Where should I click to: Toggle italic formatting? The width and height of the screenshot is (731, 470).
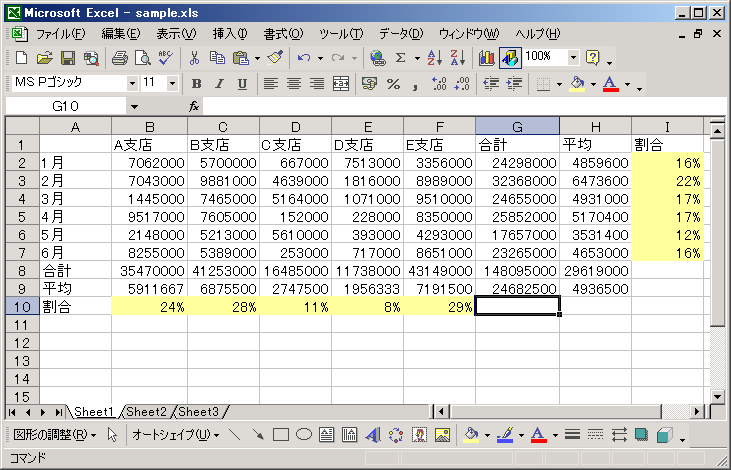click(219, 84)
